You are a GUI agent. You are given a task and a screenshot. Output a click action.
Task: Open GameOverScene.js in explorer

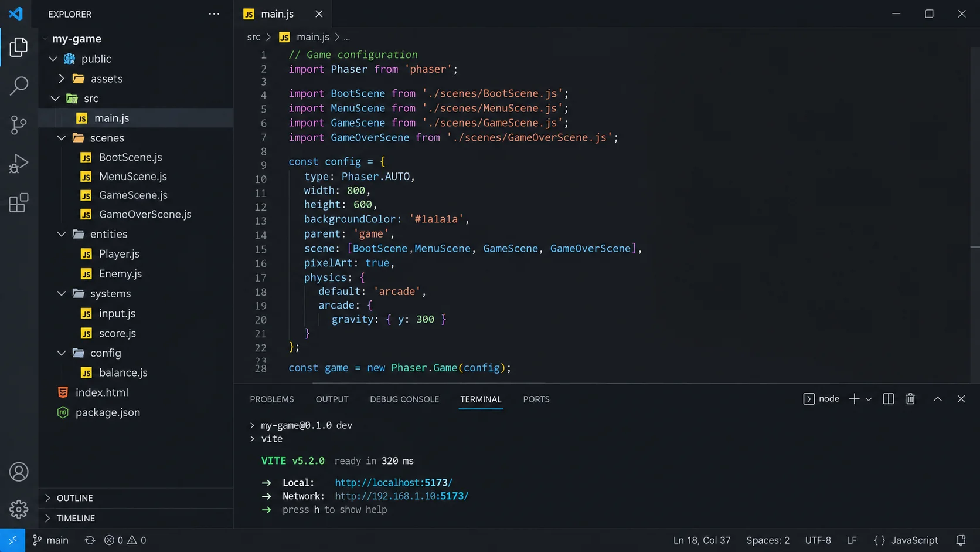(145, 215)
